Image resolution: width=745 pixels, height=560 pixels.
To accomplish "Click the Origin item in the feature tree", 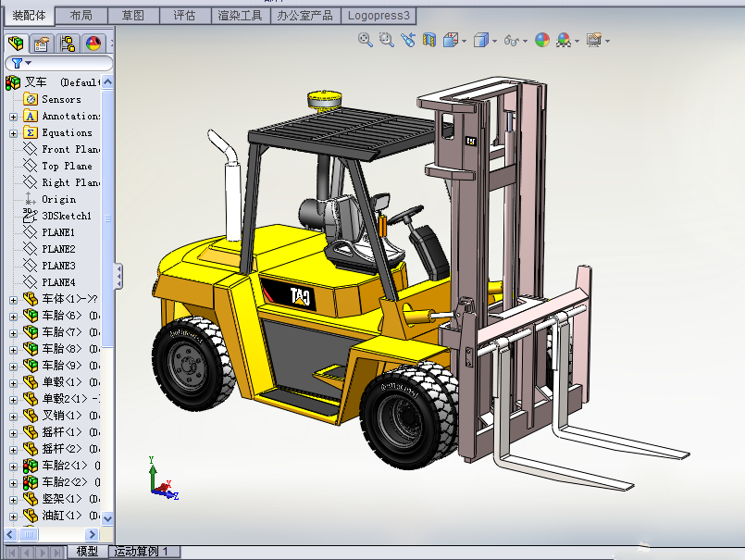I will 57,199.
